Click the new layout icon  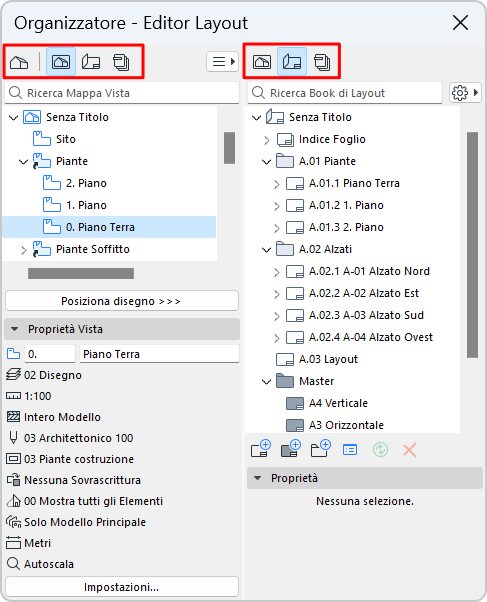[x=261, y=449]
